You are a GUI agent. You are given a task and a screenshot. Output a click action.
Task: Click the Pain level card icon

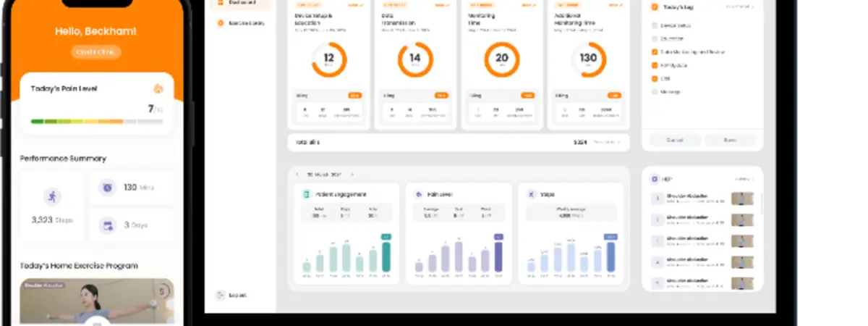click(418, 194)
